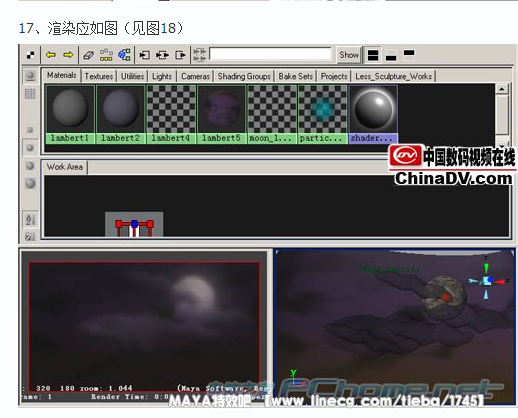Image resolution: width=518 pixels, height=418 pixels.
Task: Open the Utilities tab
Action: (132, 76)
